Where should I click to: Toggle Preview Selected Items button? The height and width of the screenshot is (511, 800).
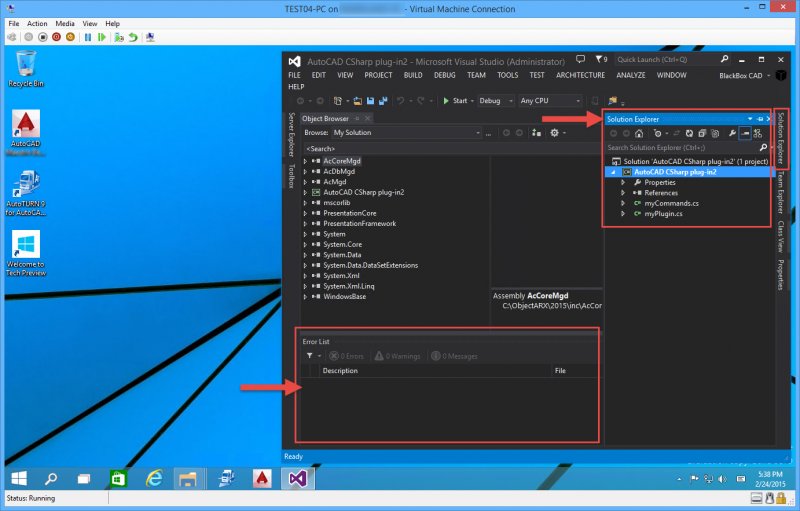[x=745, y=134]
